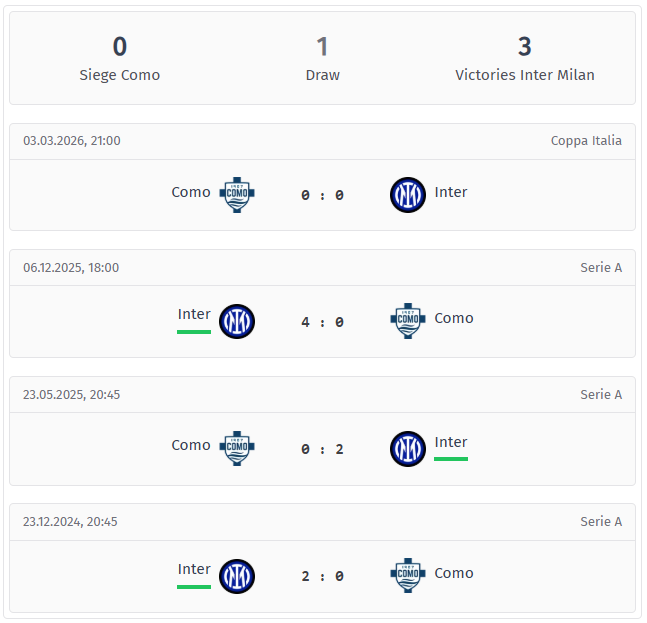Open Serie A link for 06.12.2025 match
This screenshot has width=647, height=623.
601,268
